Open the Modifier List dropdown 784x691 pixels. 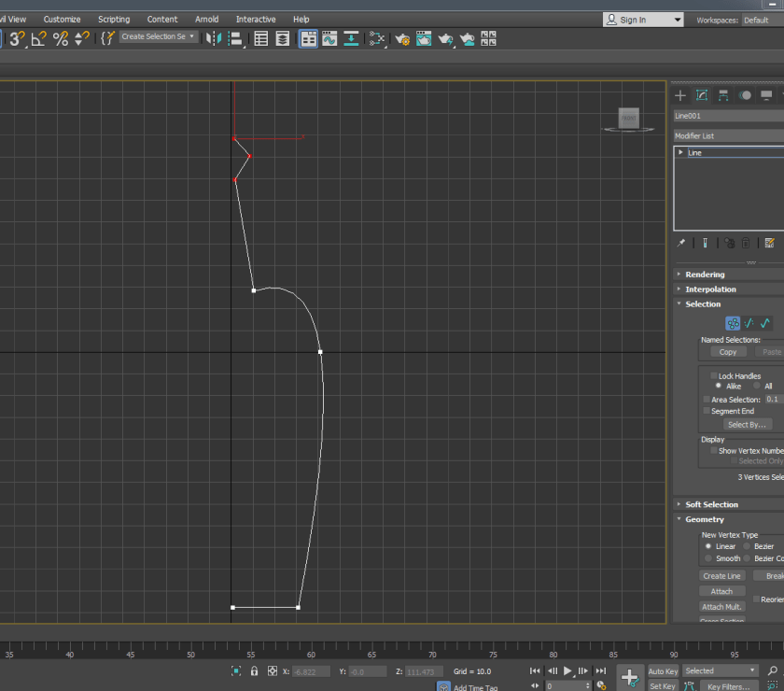click(x=728, y=135)
